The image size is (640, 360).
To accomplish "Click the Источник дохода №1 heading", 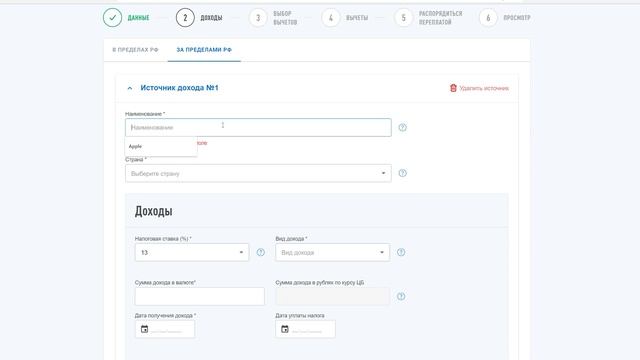I will 179,88.
